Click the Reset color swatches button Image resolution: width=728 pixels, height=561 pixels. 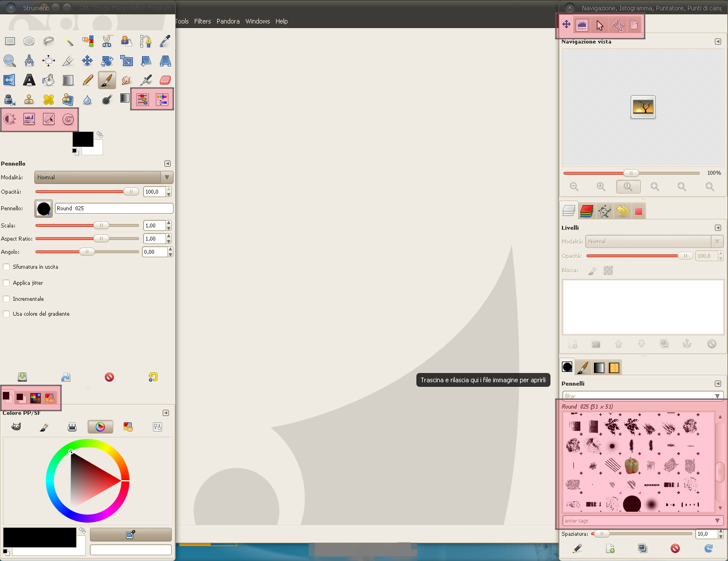coord(74,151)
